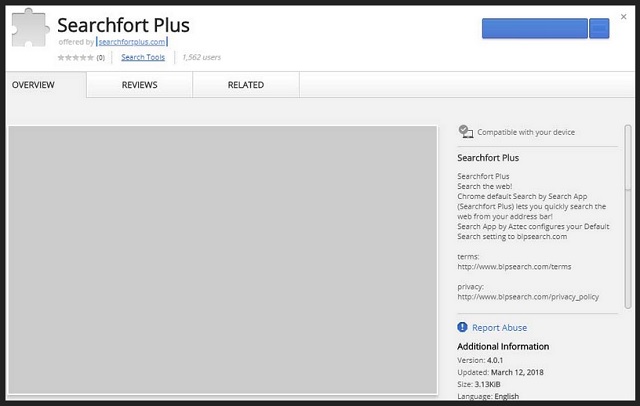
Task: Click the blpsearch.com/privacy_policy URL text
Action: pyautogui.click(x=528, y=297)
